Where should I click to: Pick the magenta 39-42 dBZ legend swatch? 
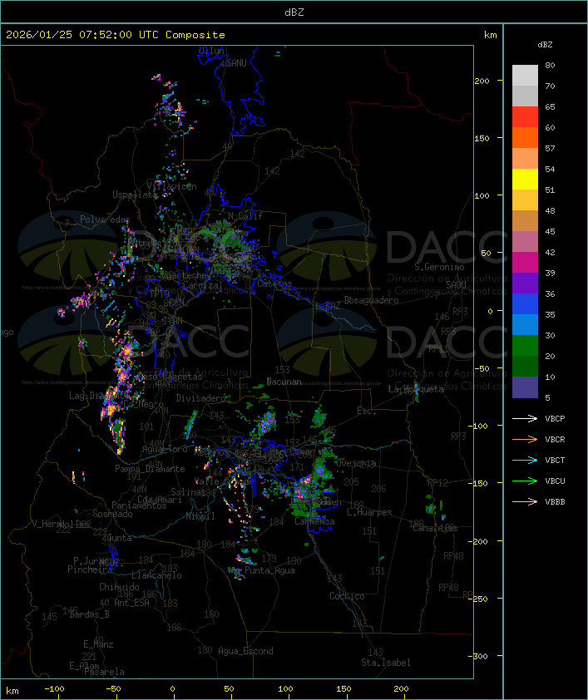[x=525, y=263]
